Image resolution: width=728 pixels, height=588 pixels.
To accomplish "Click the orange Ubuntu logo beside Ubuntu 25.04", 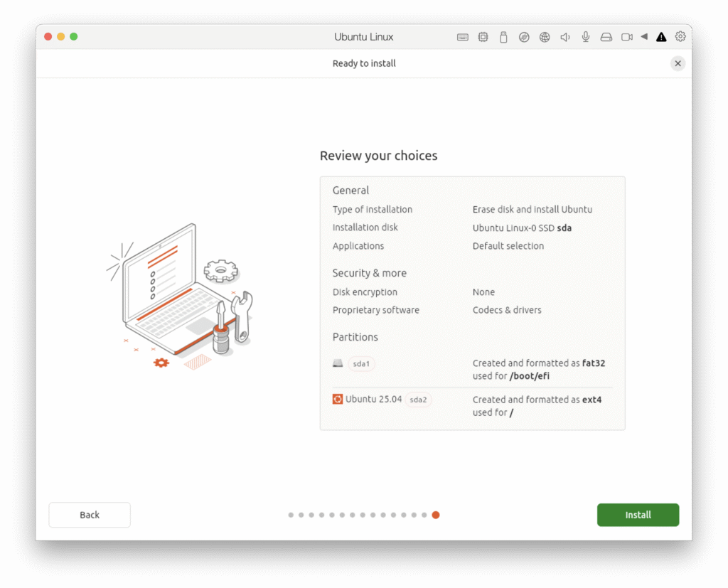I will (338, 399).
